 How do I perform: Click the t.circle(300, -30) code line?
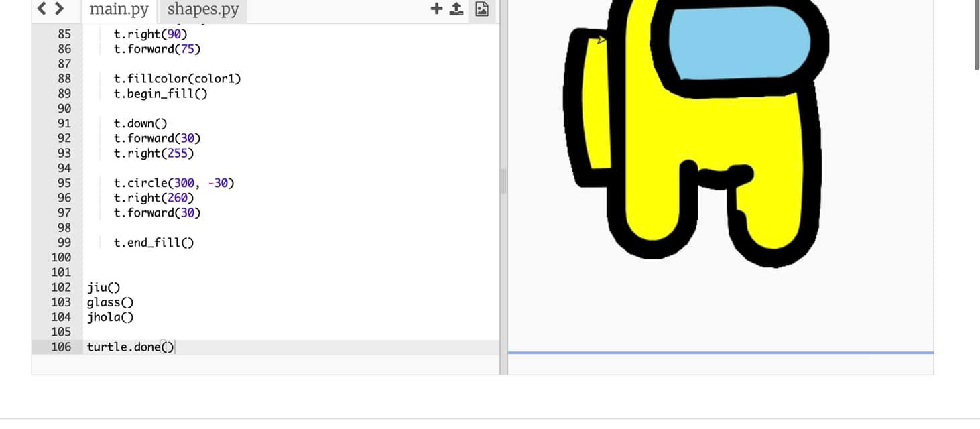[174, 183]
